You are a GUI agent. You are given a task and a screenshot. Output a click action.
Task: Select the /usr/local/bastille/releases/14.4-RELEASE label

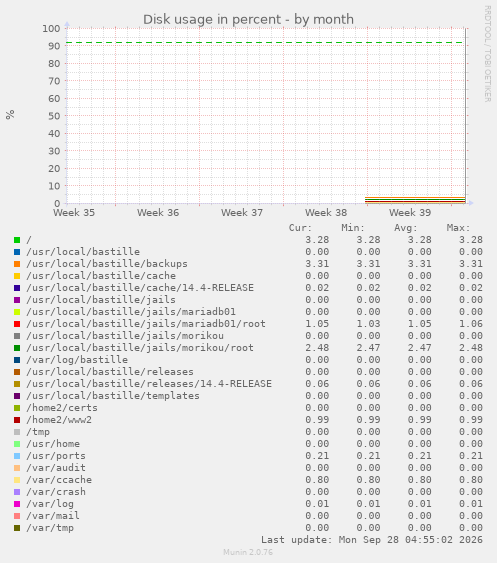click(x=149, y=384)
